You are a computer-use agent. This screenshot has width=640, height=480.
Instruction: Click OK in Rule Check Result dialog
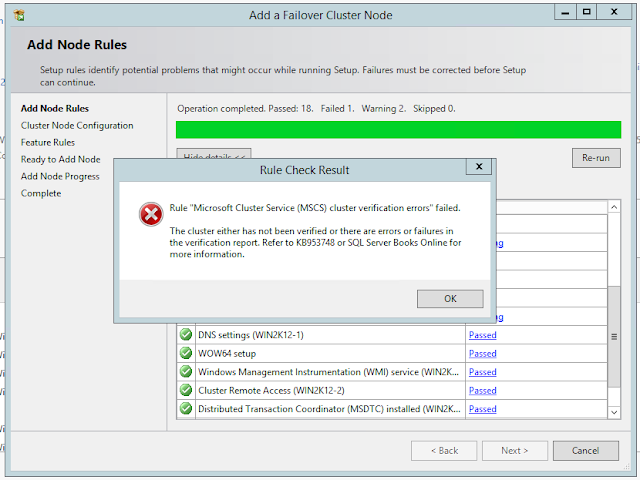pyautogui.click(x=450, y=299)
